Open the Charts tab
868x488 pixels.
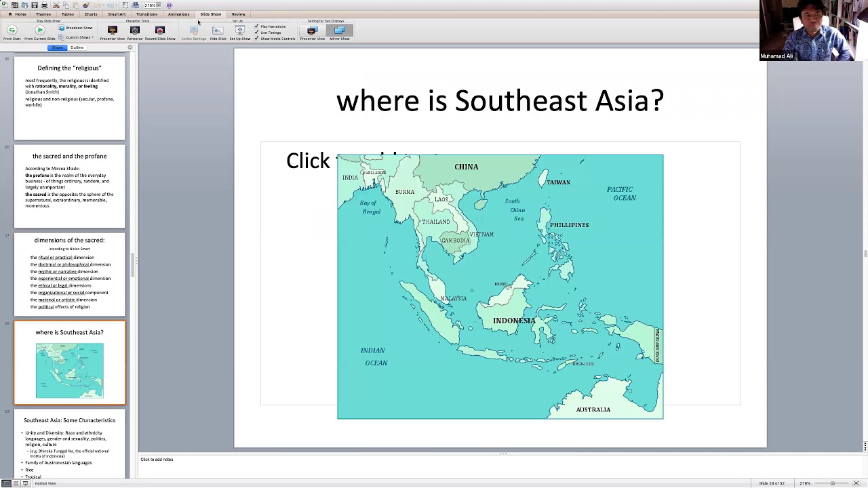click(90, 14)
